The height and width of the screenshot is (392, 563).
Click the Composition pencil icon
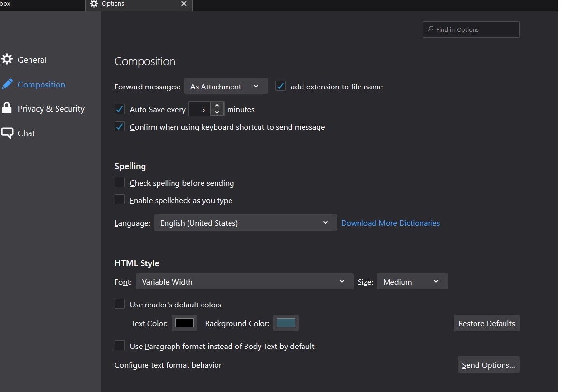pos(7,85)
